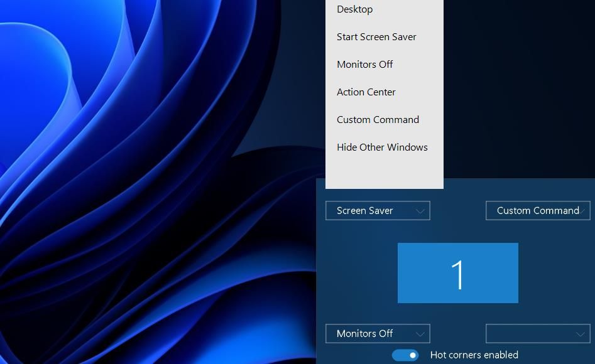Image resolution: width=595 pixels, height=364 pixels.
Task: Open the empty bottom-right corner dropdown
Action: [x=538, y=333]
